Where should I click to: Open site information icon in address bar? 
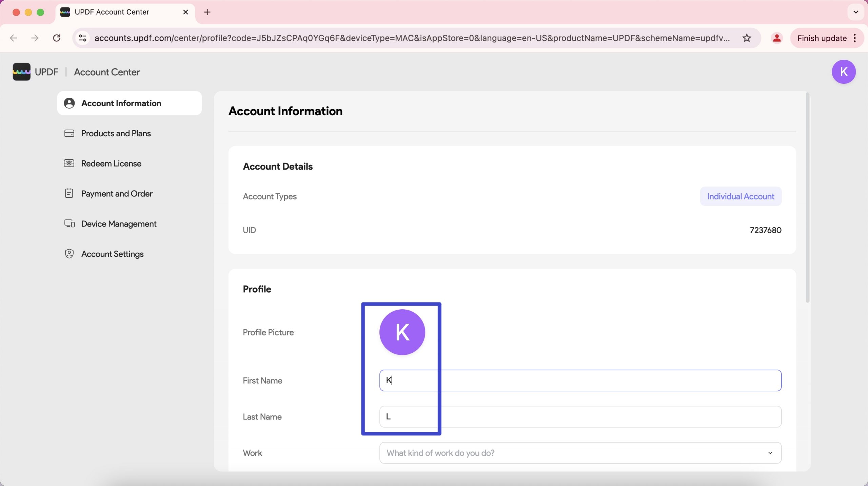83,38
